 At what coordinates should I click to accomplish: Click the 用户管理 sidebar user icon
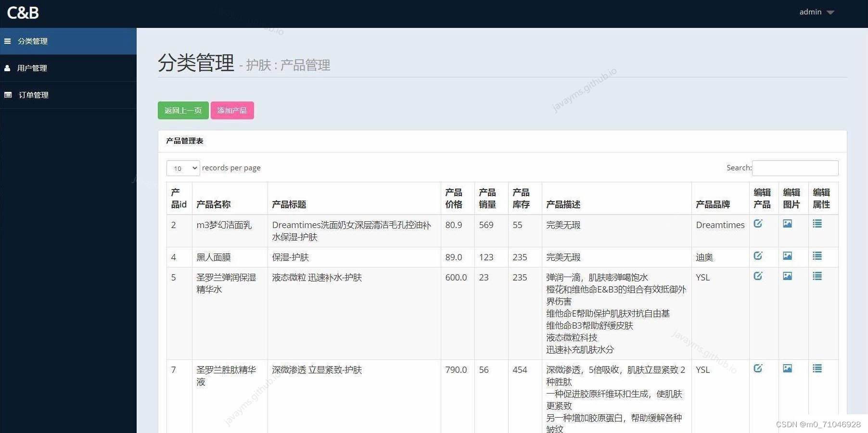tap(7, 68)
